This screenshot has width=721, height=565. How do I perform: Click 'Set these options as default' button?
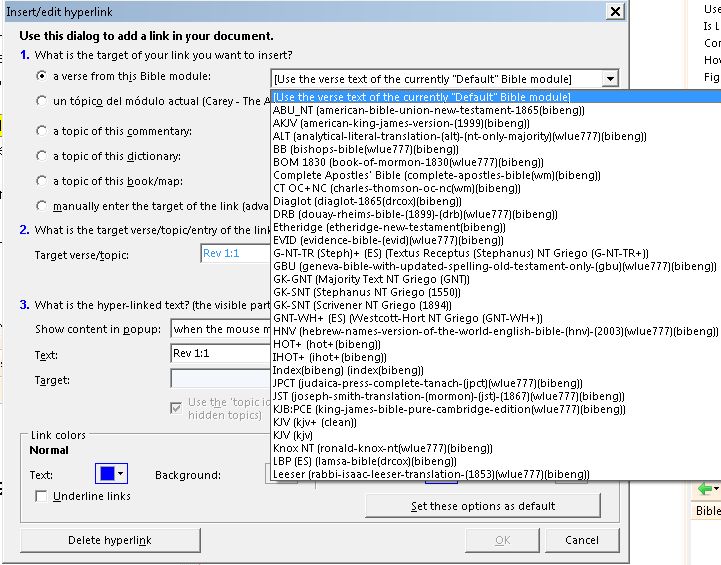483,506
